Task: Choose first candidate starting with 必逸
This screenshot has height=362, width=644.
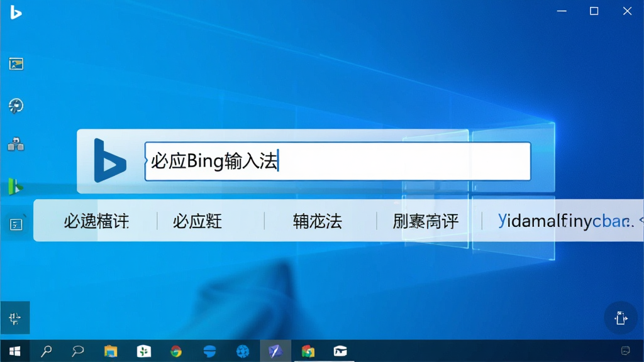Action: tap(96, 222)
